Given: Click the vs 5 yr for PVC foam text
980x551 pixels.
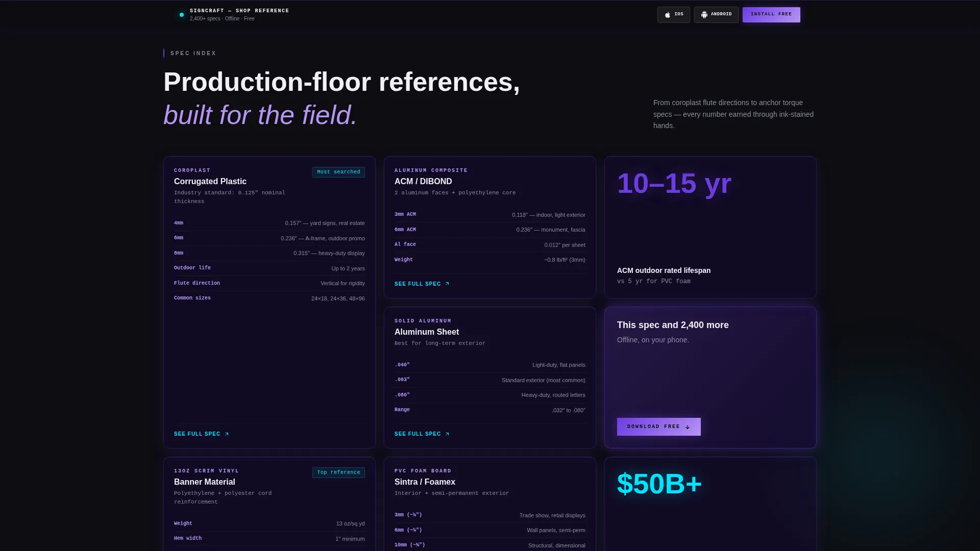Looking at the screenshot, I should pos(654,282).
